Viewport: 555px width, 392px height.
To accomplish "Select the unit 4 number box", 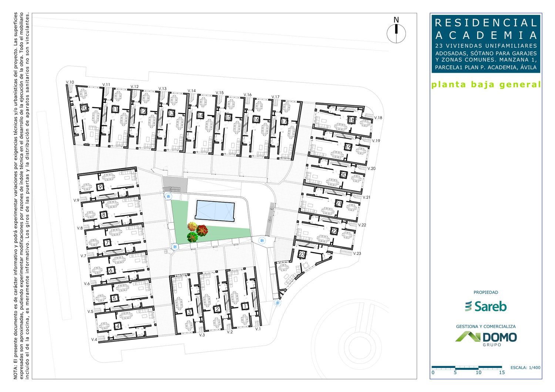I will pyautogui.click(x=118, y=326).
